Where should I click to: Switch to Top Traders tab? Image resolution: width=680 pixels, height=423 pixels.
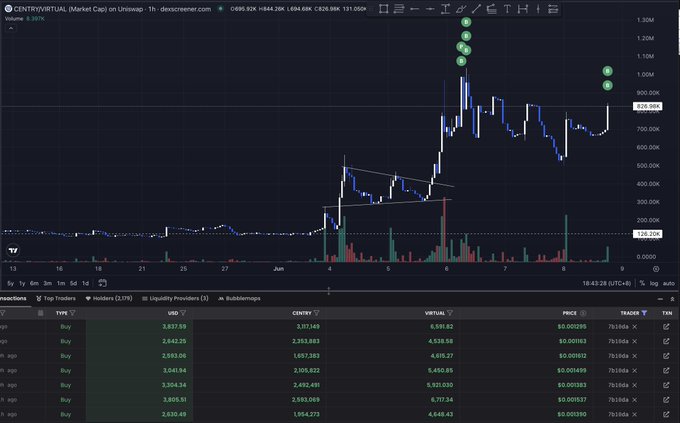[x=56, y=298]
